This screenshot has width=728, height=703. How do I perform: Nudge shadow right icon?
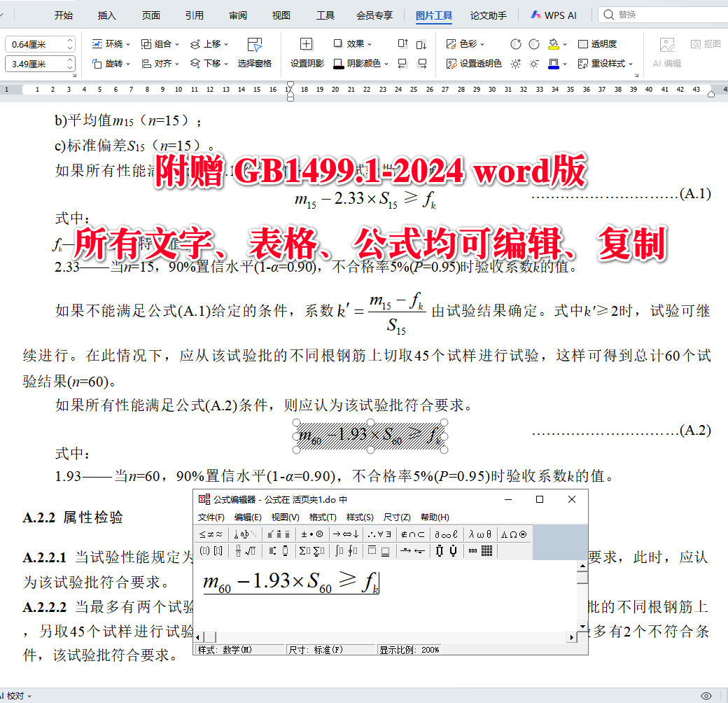421,64
